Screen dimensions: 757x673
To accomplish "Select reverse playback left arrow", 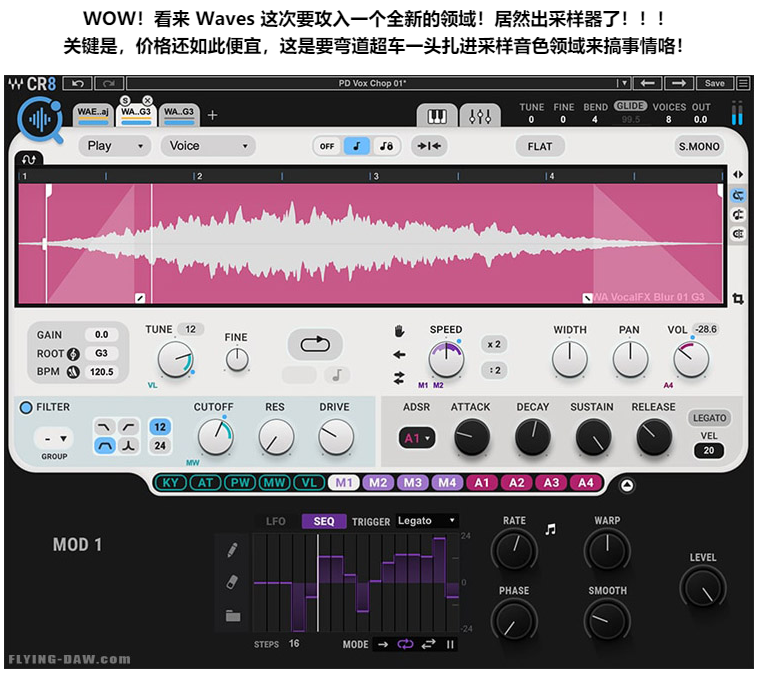I will click(399, 355).
